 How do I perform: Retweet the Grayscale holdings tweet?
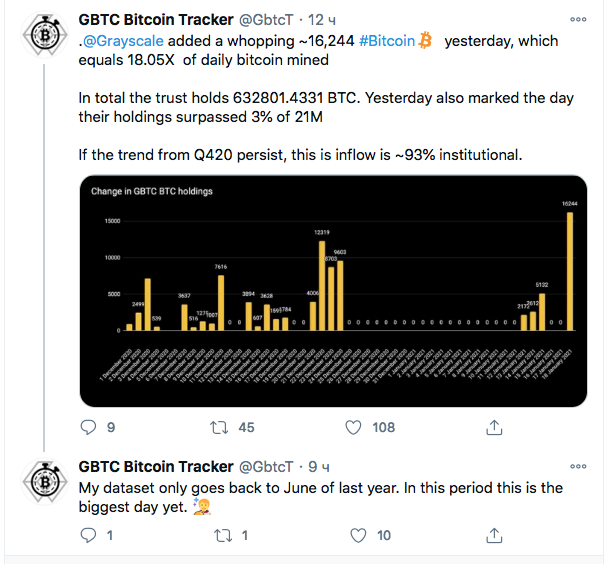click(217, 427)
